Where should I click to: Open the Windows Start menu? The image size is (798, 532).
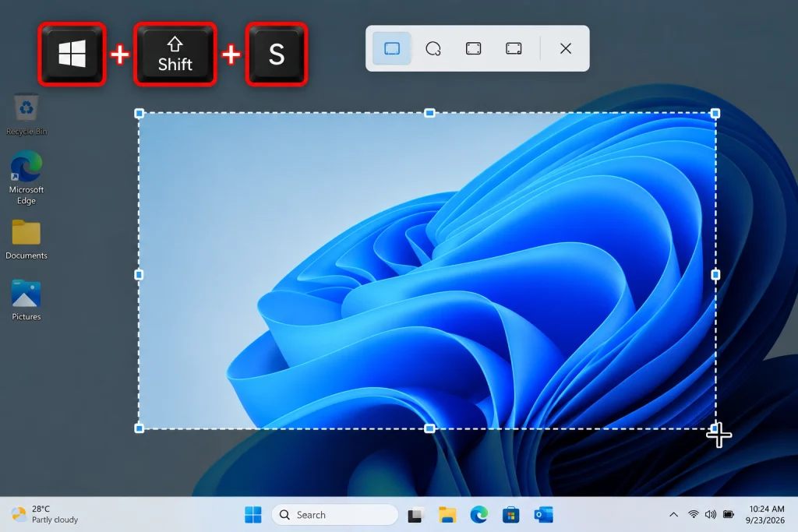pyautogui.click(x=253, y=515)
